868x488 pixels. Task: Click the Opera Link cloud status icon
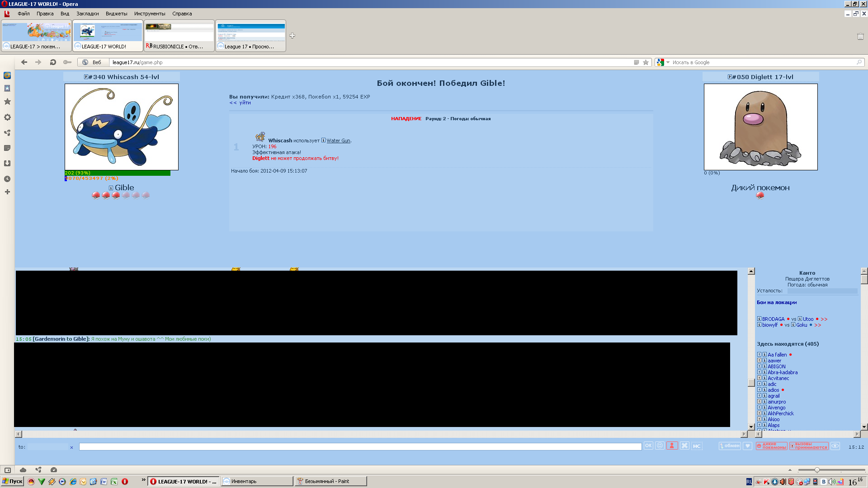pyautogui.click(x=23, y=470)
